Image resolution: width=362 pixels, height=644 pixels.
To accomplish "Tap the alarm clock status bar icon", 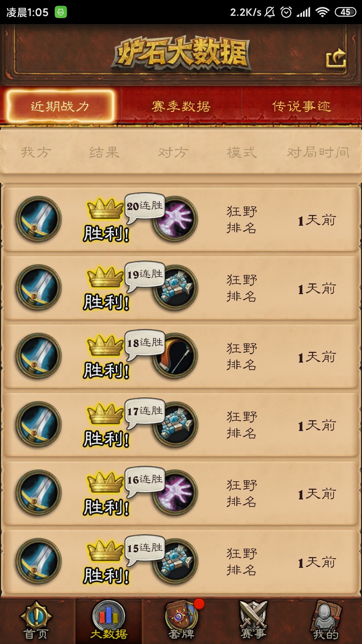I will pyautogui.click(x=286, y=12).
